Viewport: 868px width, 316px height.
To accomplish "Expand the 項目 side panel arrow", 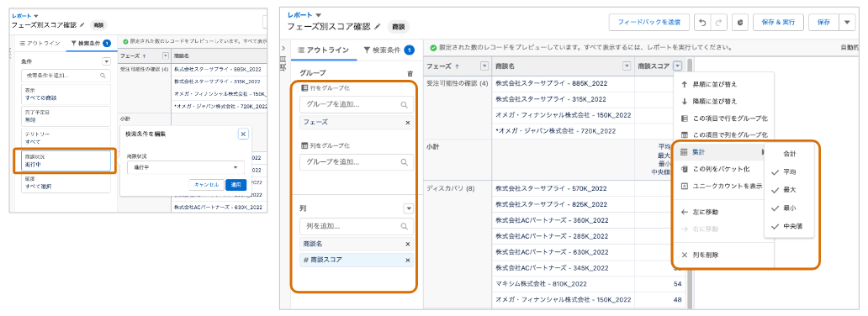I will point(284,48).
